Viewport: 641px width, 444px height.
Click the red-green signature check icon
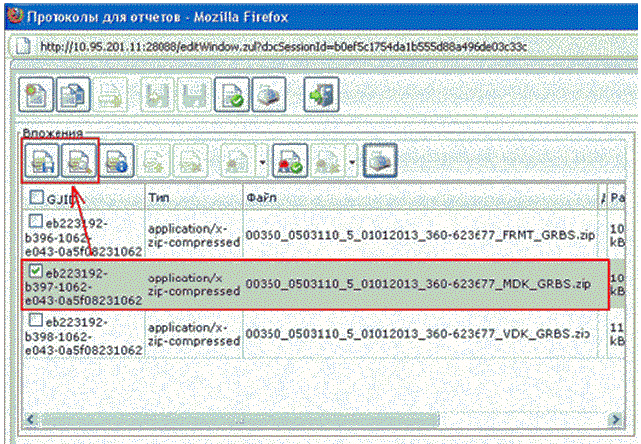289,161
